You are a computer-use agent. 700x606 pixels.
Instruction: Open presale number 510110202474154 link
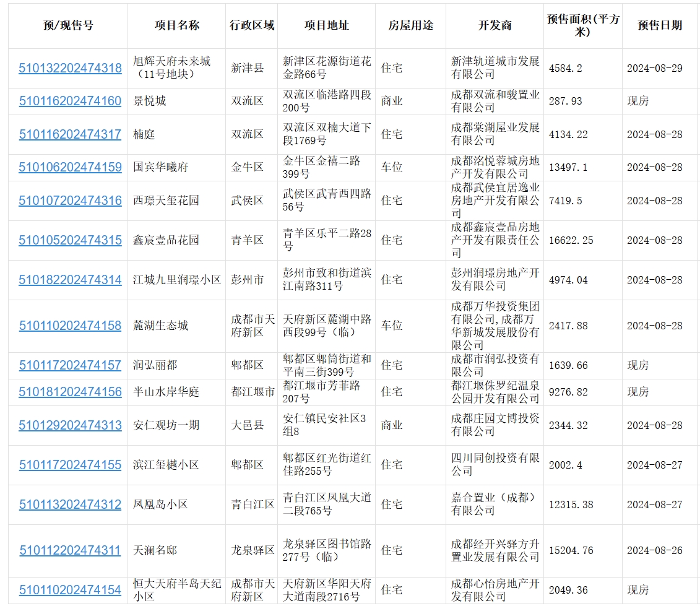coord(70,590)
